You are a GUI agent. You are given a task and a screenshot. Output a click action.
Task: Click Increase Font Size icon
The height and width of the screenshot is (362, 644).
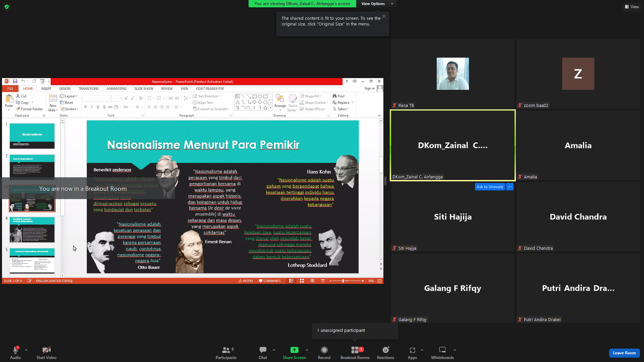tap(126, 98)
